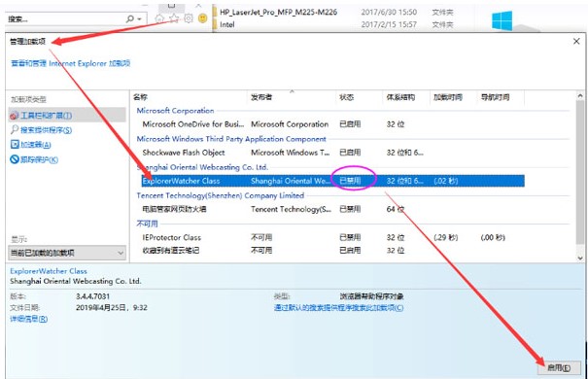The height and width of the screenshot is (379, 588).
Task: Click the search magnifier icon in IE search box
Action: click(130, 18)
